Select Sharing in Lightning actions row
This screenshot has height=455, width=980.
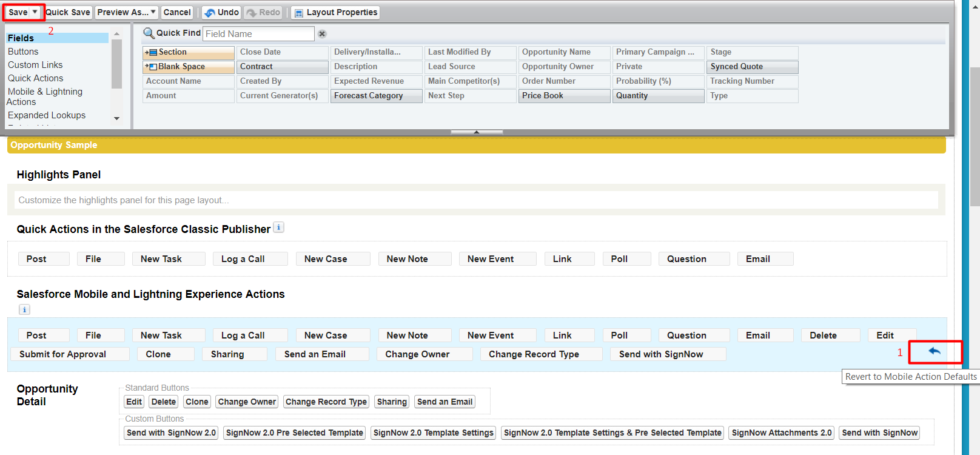[x=235, y=354]
